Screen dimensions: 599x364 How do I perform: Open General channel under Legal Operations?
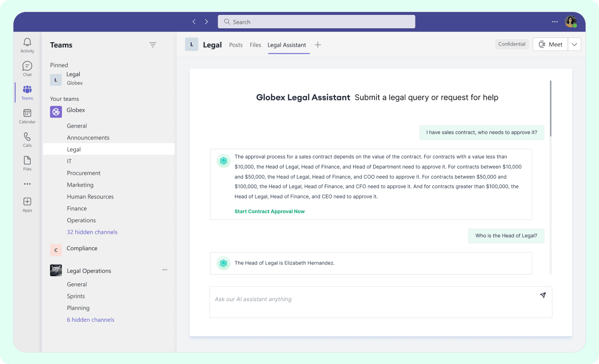(x=77, y=284)
